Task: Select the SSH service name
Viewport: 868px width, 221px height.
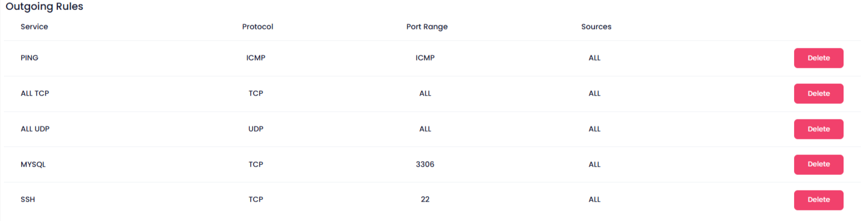Action: click(x=28, y=200)
